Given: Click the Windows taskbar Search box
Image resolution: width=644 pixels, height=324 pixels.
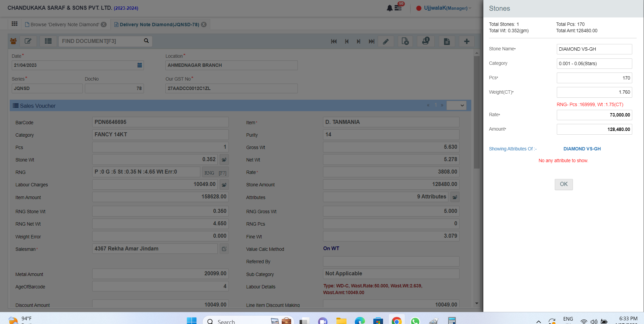Looking at the screenshot, I should pos(249,321).
